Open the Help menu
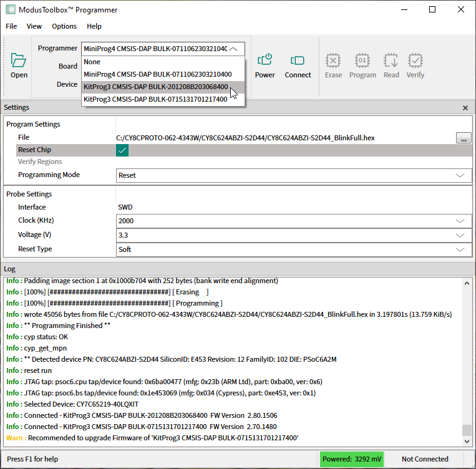The width and height of the screenshot is (476, 469). tap(94, 26)
